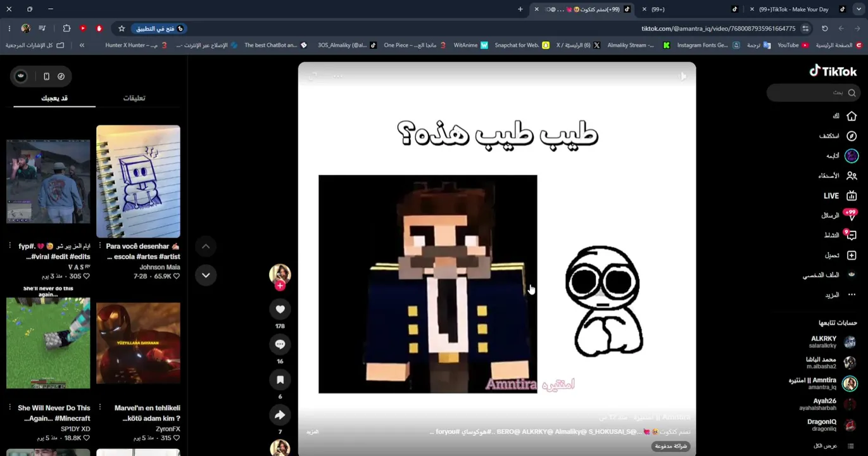Like the video with the heart icon
Viewport: 868px width, 456px height.
point(280,309)
